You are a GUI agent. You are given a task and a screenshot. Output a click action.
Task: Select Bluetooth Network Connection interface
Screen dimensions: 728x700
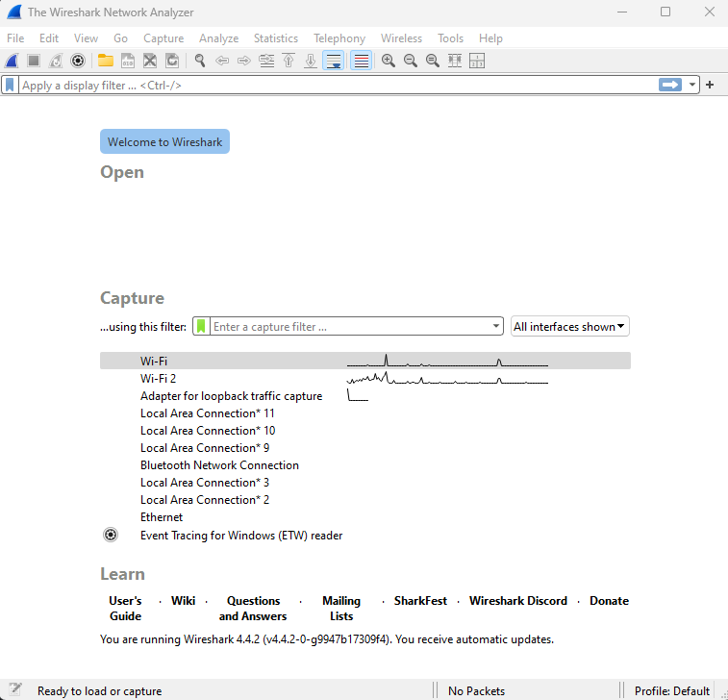(x=219, y=465)
